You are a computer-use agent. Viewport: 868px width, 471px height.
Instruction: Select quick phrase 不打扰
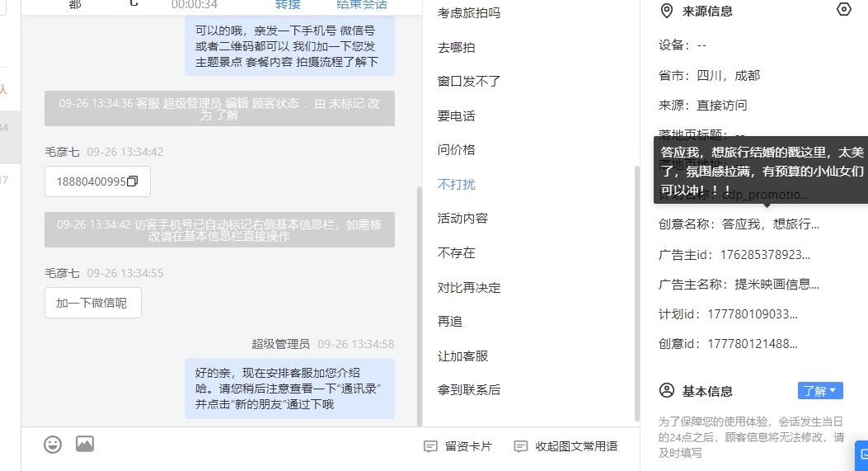coord(456,185)
